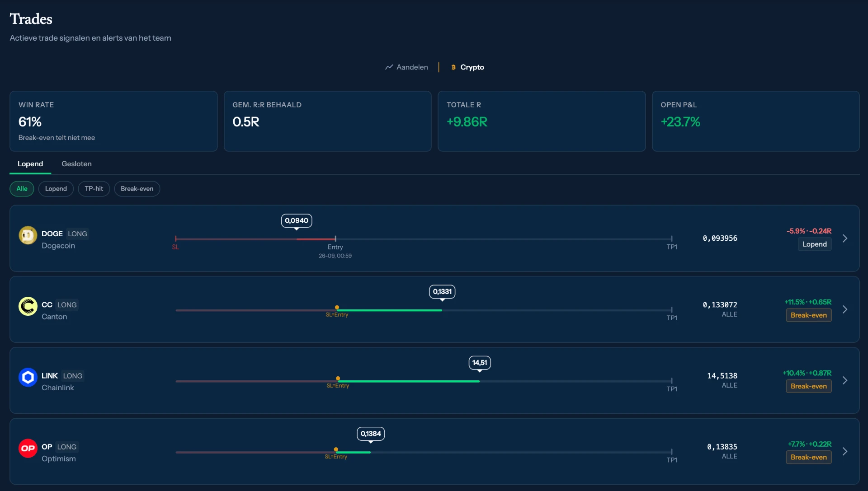Click the -5.9% · -0.24R result text
This screenshot has height=491, width=868.
click(809, 231)
